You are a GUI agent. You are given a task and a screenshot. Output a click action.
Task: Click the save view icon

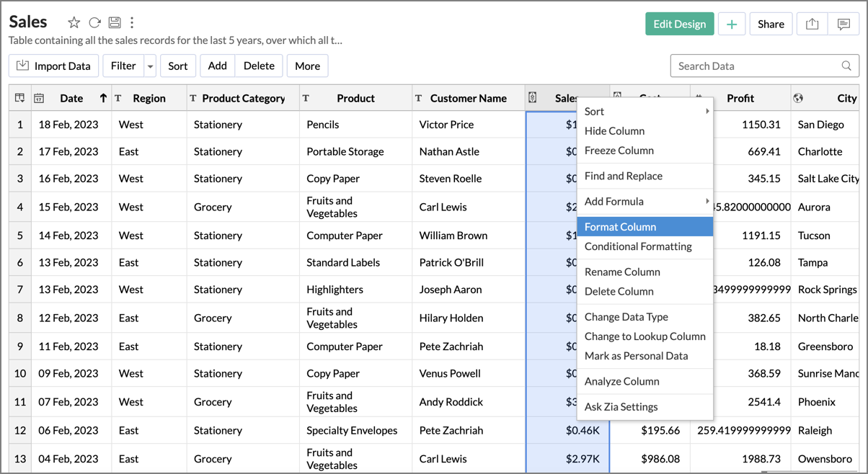click(114, 22)
